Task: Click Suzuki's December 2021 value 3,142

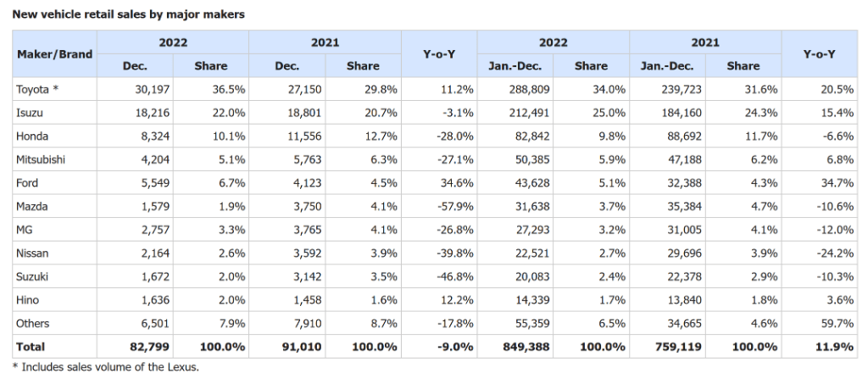Action: [x=307, y=276]
